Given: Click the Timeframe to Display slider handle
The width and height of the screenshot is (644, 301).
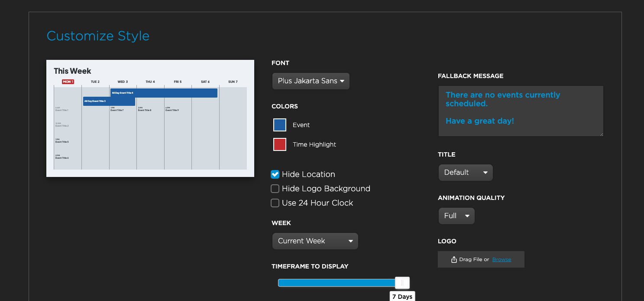Looking at the screenshot, I should [x=402, y=283].
